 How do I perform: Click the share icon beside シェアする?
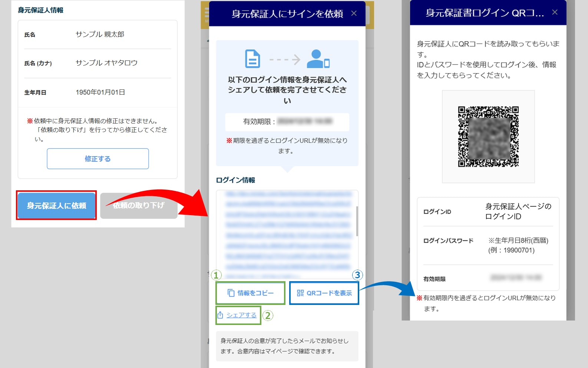coord(220,315)
